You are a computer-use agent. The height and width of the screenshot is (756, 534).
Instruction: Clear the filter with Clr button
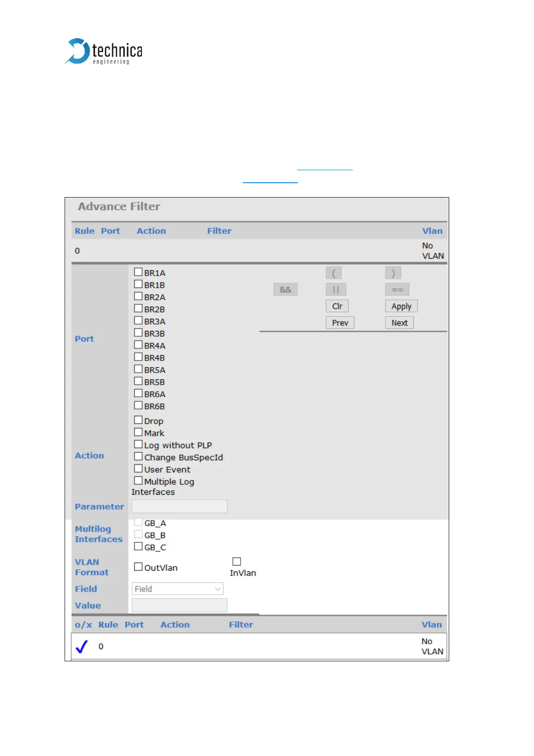337,306
